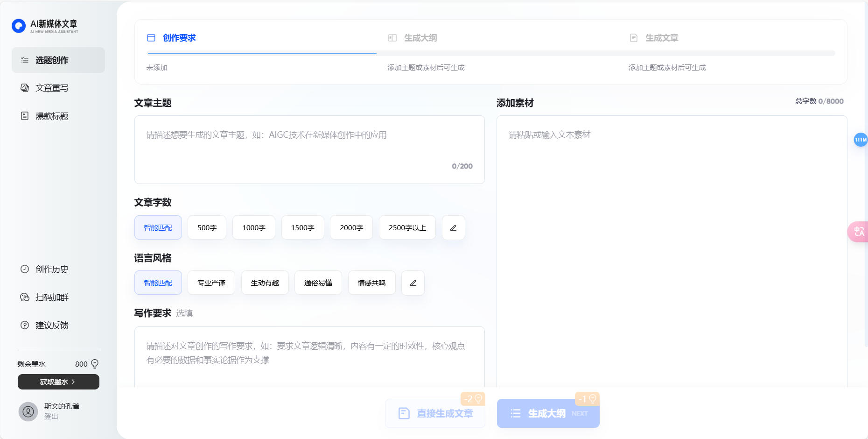This screenshot has width=868, height=439.
Task: Select the 选题创作 sidebar icon
Action: [25, 60]
